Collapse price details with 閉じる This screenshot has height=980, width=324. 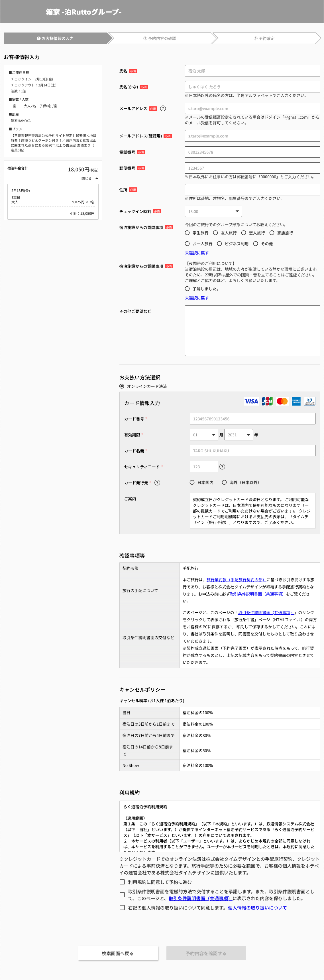click(90, 179)
